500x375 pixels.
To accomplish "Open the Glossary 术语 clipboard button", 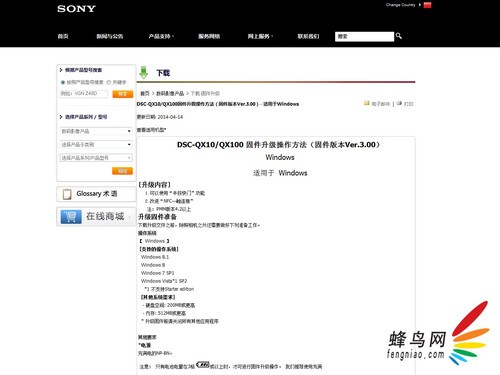I will coord(96,194).
